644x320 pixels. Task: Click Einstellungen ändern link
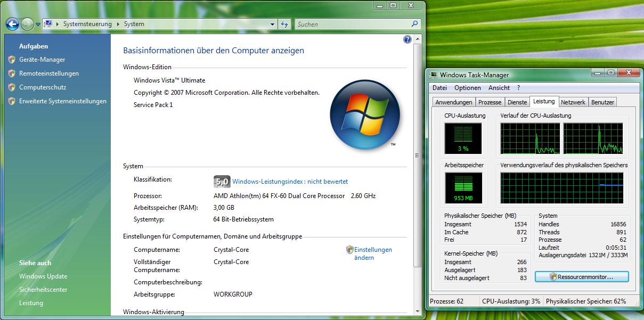(x=373, y=253)
